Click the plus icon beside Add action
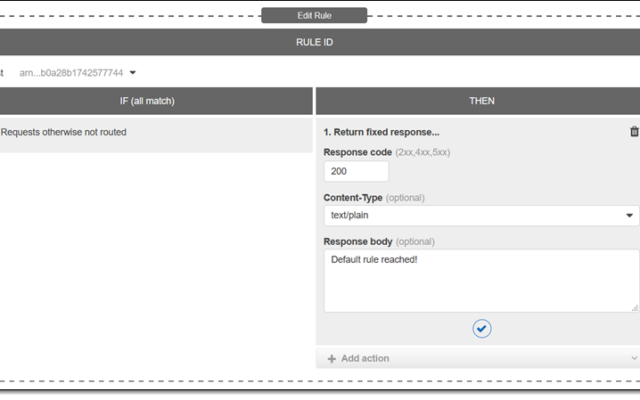 331,359
